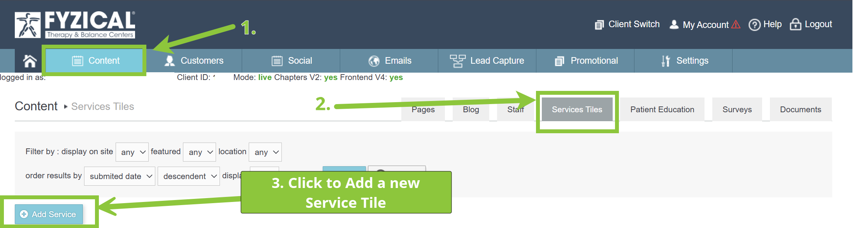This screenshot has width=868, height=228.
Task: Switch to the Surveys tab
Action: coord(737,110)
